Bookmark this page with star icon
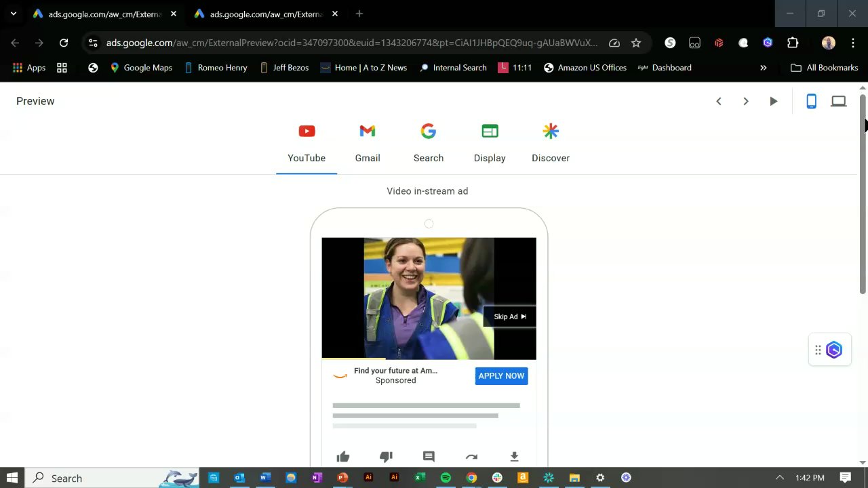The image size is (868, 488). click(x=636, y=43)
